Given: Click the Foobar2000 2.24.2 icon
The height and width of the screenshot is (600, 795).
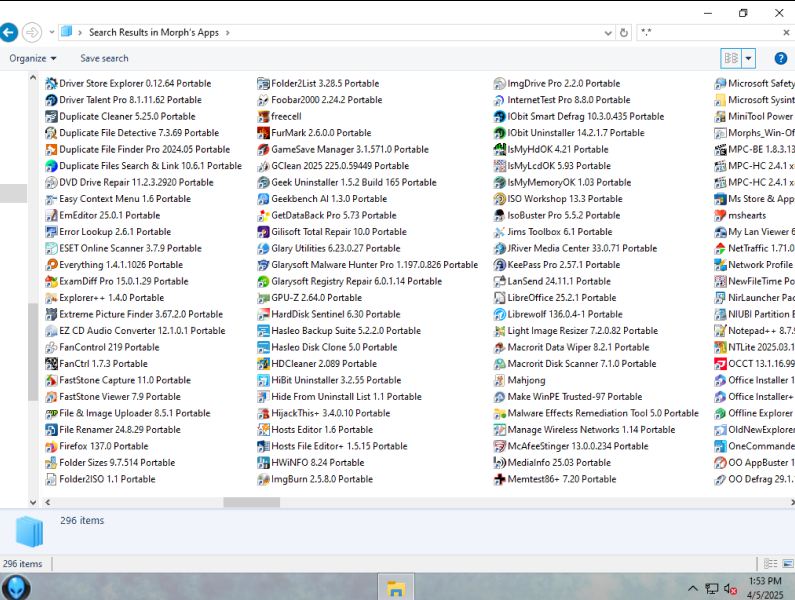Looking at the screenshot, I should [x=263, y=100].
